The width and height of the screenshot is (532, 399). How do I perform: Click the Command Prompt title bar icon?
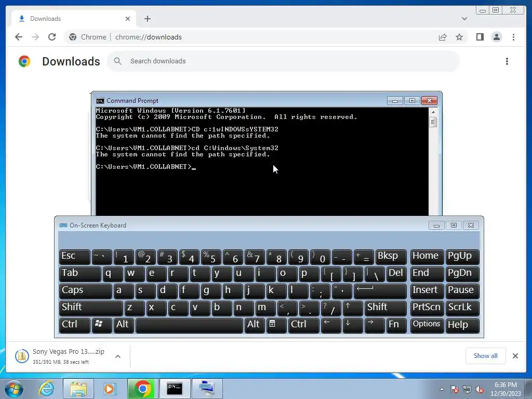tap(100, 101)
